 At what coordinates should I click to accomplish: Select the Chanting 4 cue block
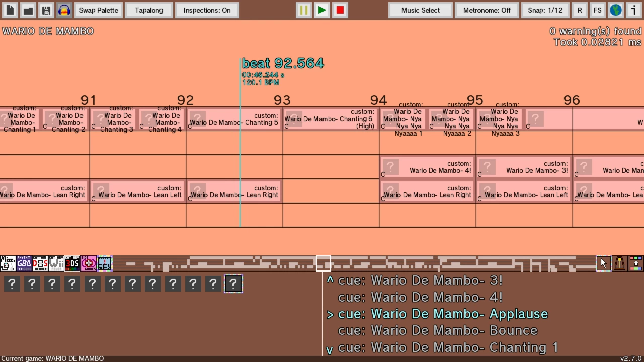coord(162,119)
